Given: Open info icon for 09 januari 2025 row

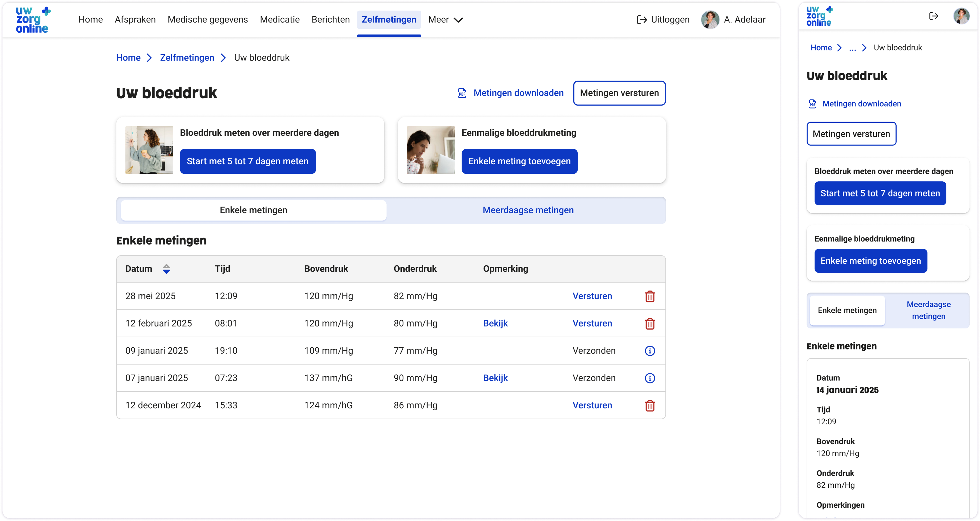Looking at the screenshot, I should 650,351.
